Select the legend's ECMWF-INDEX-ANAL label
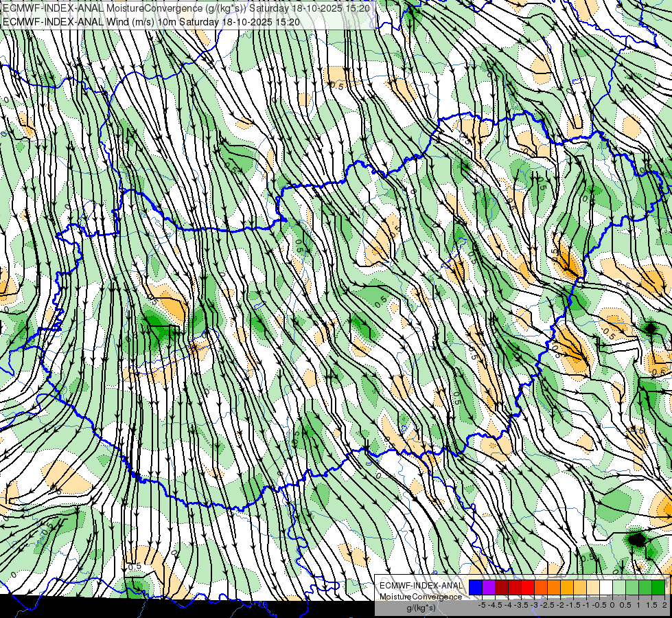672x618 pixels. pyautogui.click(x=421, y=586)
